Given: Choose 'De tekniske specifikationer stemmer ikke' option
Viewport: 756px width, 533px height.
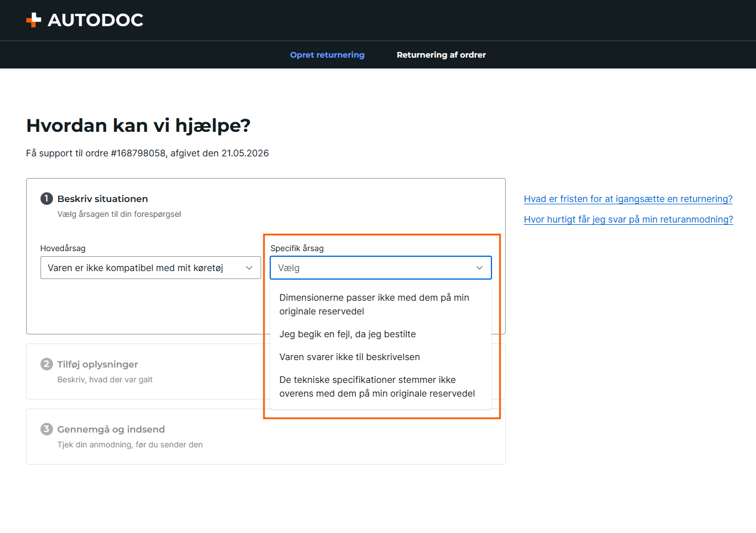Looking at the screenshot, I should pos(380,386).
